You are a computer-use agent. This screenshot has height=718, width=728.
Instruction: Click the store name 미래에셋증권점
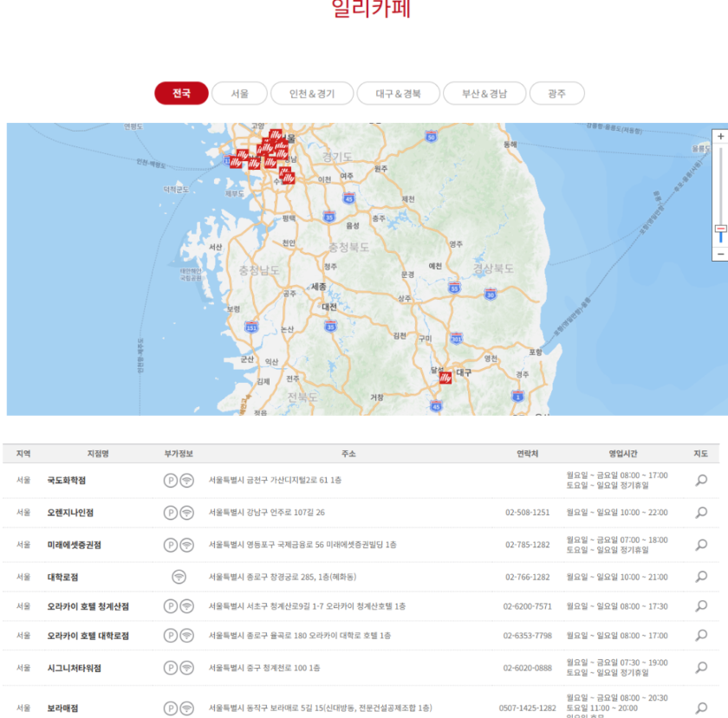[x=75, y=545]
